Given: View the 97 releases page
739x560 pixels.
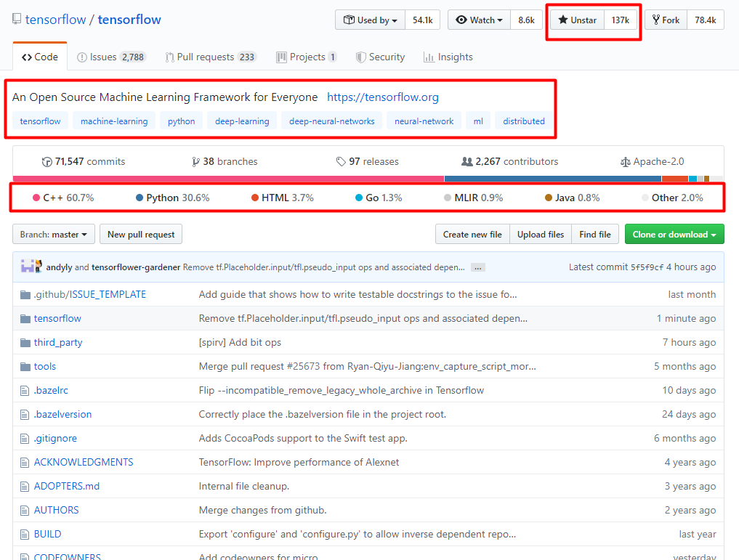Looking at the screenshot, I should pyautogui.click(x=367, y=161).
